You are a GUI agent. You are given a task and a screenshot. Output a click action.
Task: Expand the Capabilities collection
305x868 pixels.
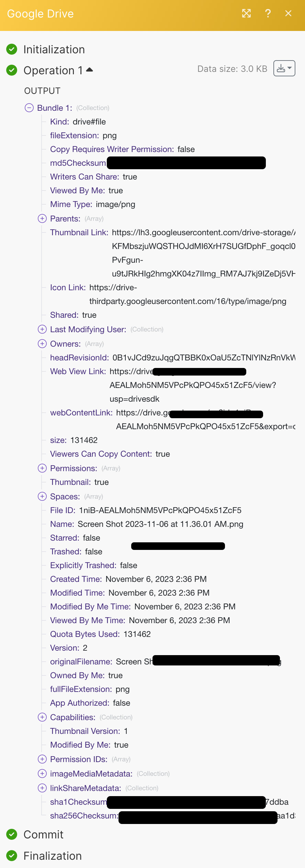(x=42, y=717)
